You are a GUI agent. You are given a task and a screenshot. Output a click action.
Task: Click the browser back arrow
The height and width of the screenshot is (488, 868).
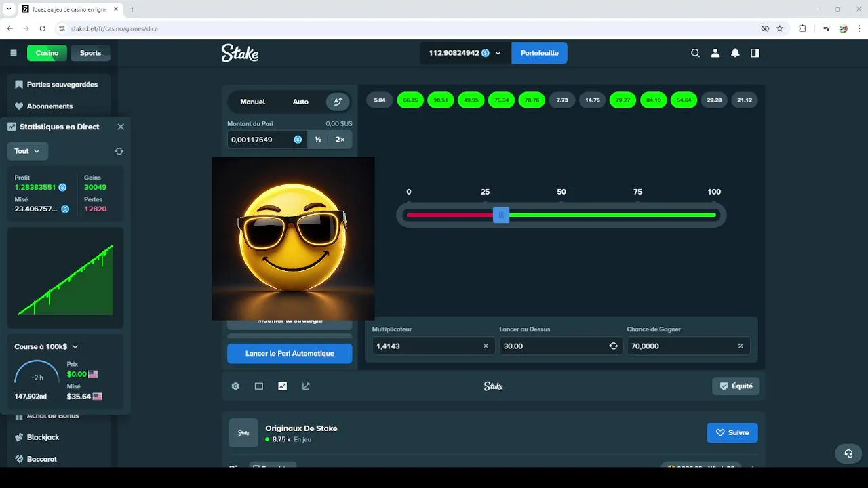pos(10,28)
